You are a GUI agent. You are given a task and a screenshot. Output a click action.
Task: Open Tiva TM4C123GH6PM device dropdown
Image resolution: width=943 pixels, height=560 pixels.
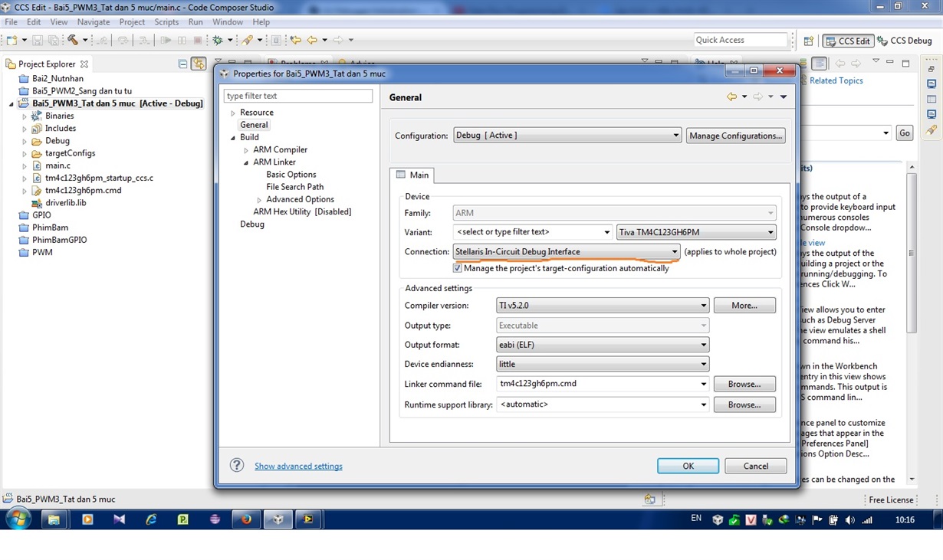tap(696, 232)
